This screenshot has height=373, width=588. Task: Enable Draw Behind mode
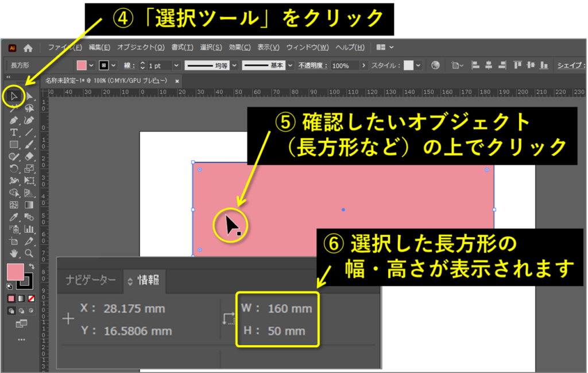[21, 311]
